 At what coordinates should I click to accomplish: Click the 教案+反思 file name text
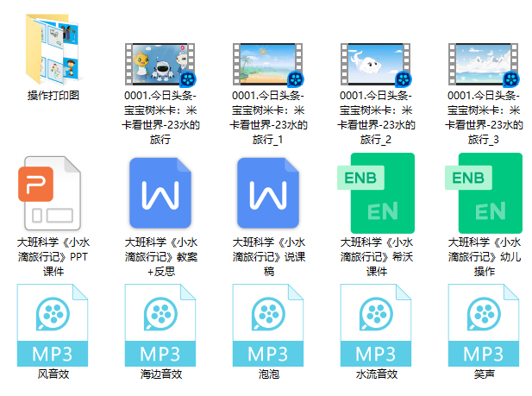161,257
